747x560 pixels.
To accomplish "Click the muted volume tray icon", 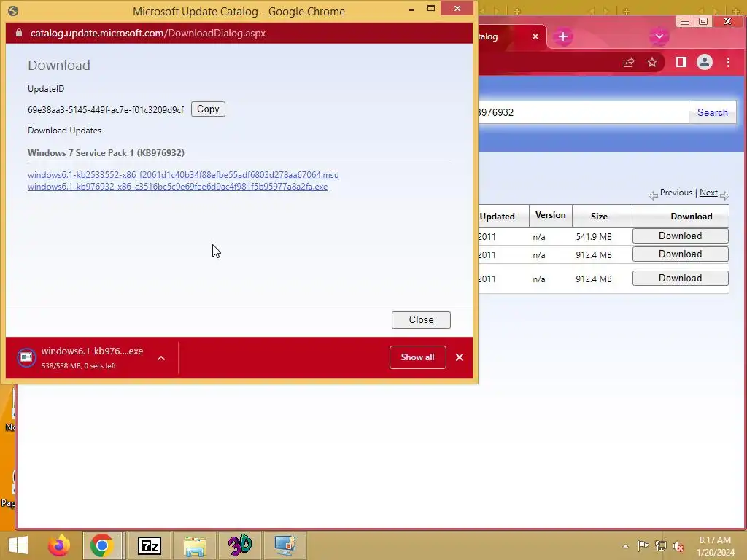I will click(678, 546).
